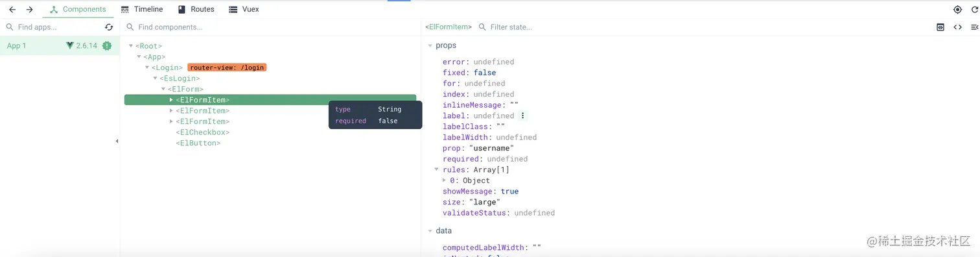Viewport: 980px width, 257px height.
Task: Click the Vue logo next to 2.6.14
Action: 70,45
